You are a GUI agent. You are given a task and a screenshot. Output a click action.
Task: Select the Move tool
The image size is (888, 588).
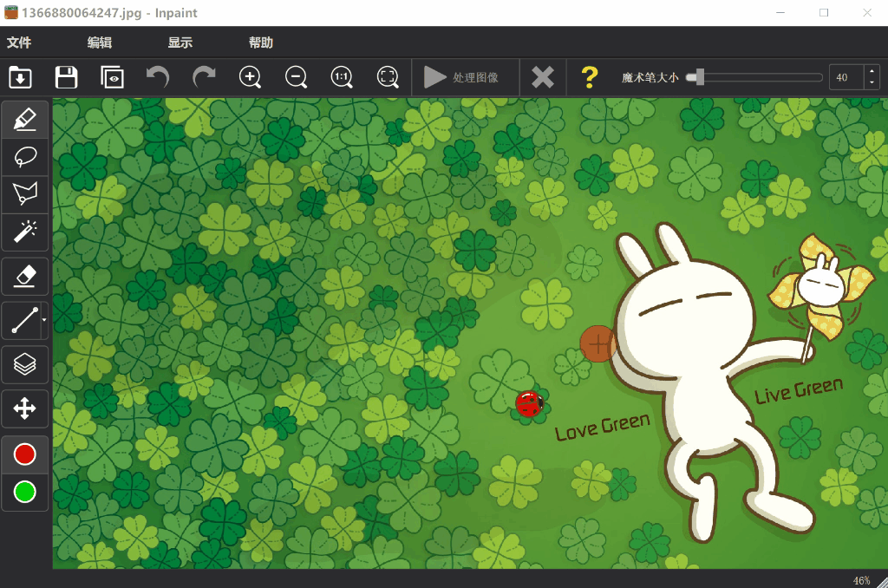(x=25, y=408)
